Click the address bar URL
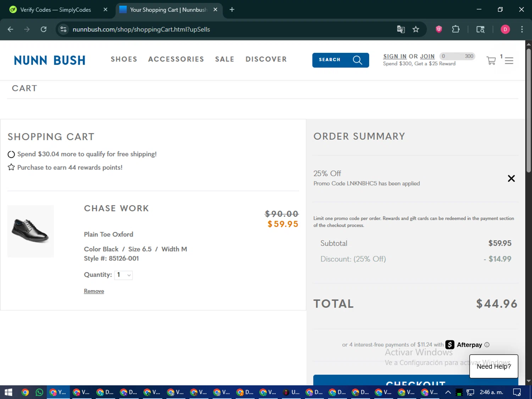 coord(141,29)
